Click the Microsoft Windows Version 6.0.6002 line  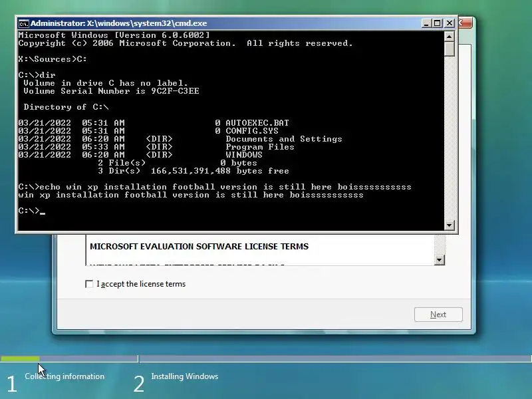coord(114,35)
